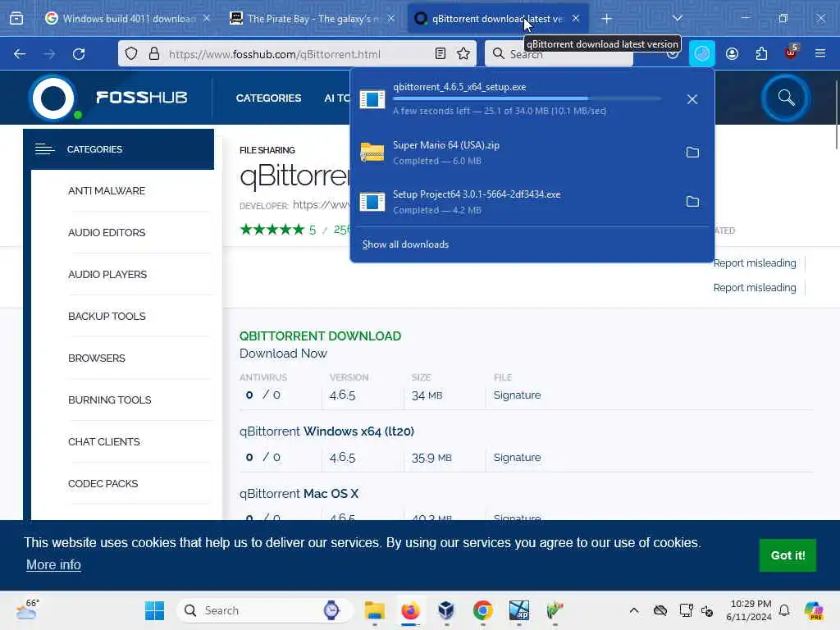Open the uBlock Origin extension icon
The image size is (840, 630).
(x=791, y=53)
